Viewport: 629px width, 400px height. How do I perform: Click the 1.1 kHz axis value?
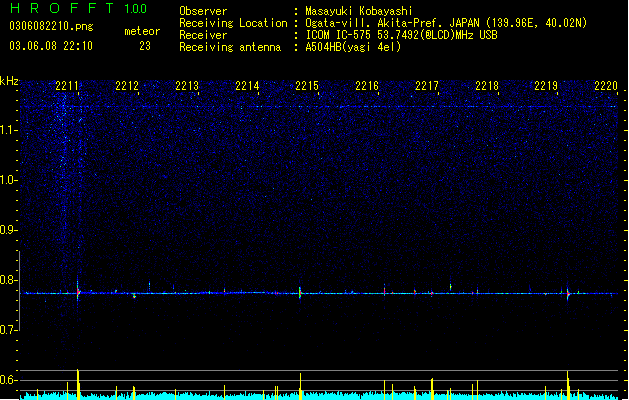point(8,130)
